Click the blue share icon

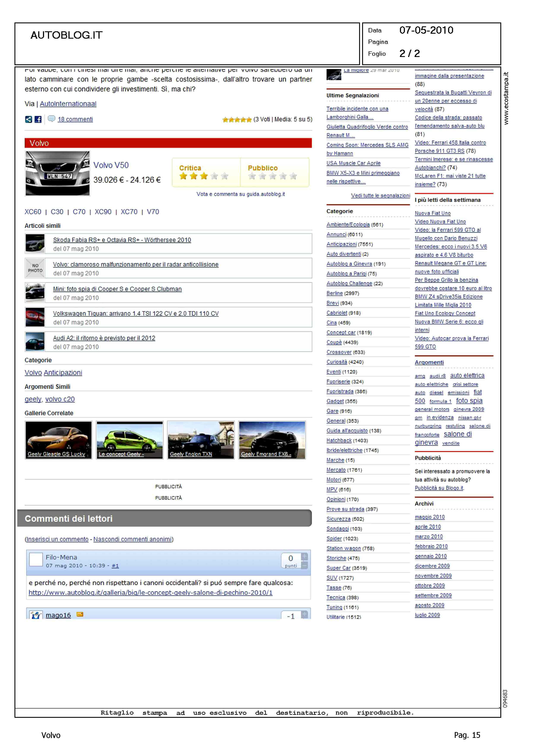29,119
